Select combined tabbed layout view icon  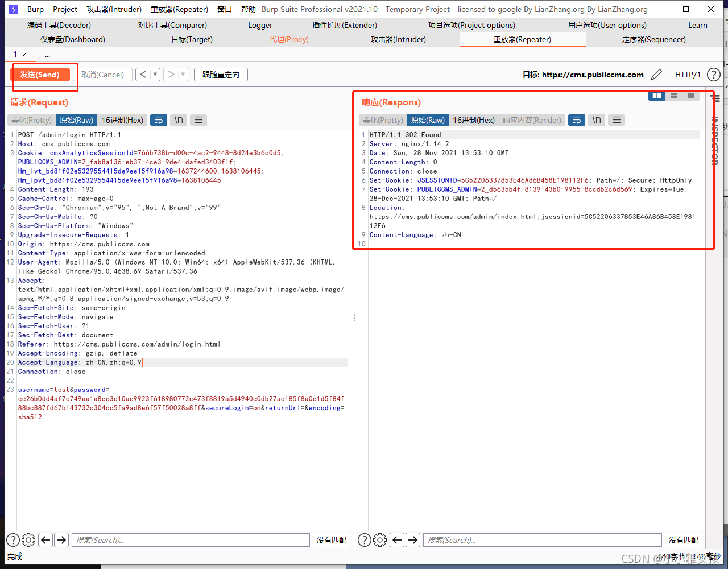pos(691,96)
